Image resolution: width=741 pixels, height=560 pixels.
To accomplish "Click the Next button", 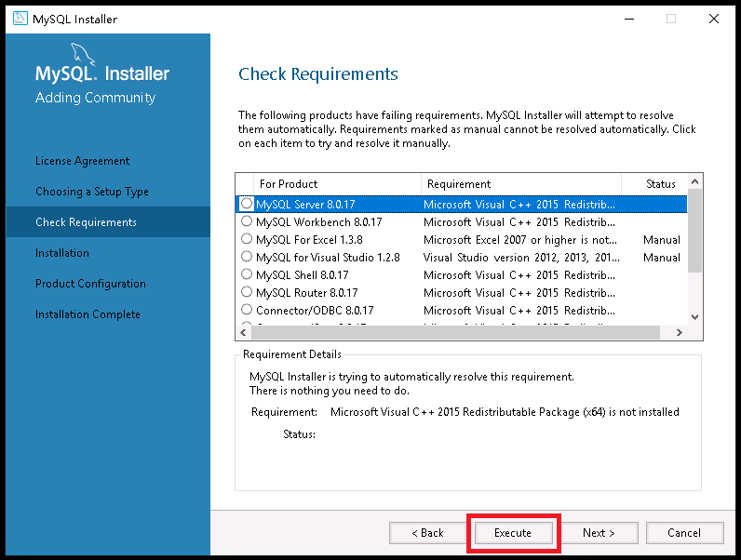I will pyautogui.click(x=599, y=533).
